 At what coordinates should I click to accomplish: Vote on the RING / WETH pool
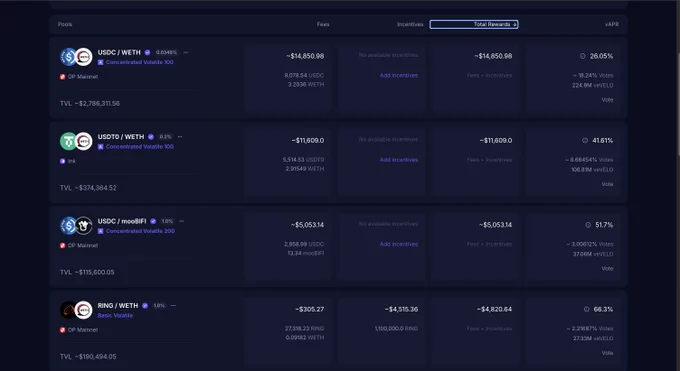coord(607,353)
